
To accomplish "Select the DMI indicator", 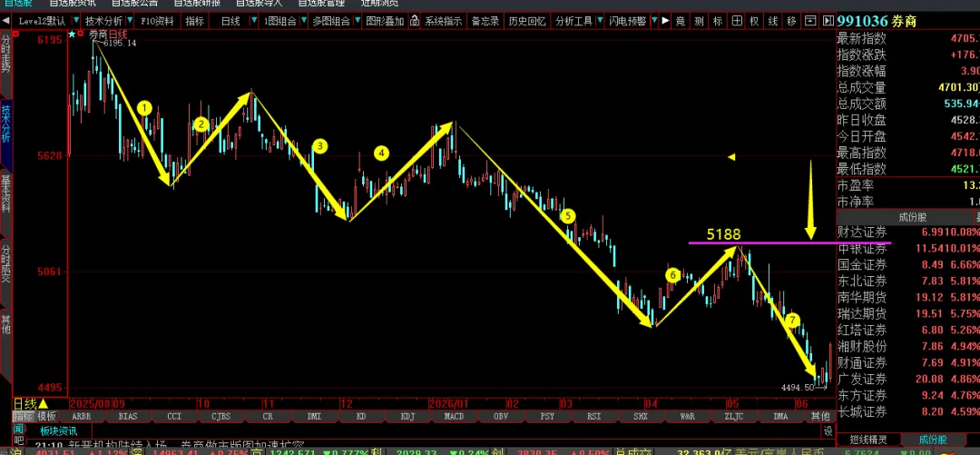I will [314, 416].
